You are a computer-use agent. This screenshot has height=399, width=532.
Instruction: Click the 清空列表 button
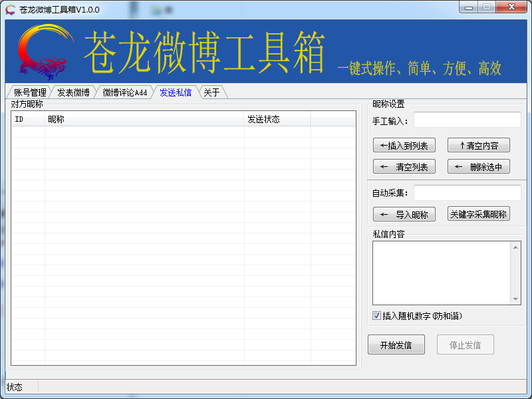[404, 166]
